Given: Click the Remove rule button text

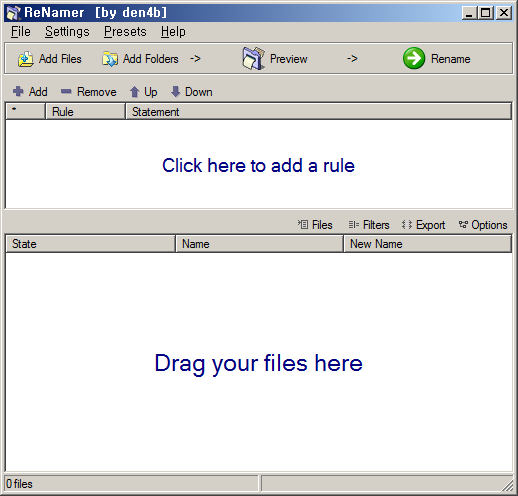Looking at the screenshot, I should tap(97, 92).
